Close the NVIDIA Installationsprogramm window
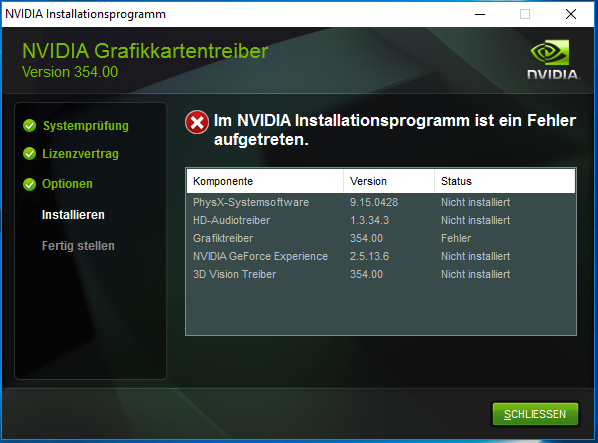Image resolution: width=598 pixels, height=443 pixels. point(571,14)
